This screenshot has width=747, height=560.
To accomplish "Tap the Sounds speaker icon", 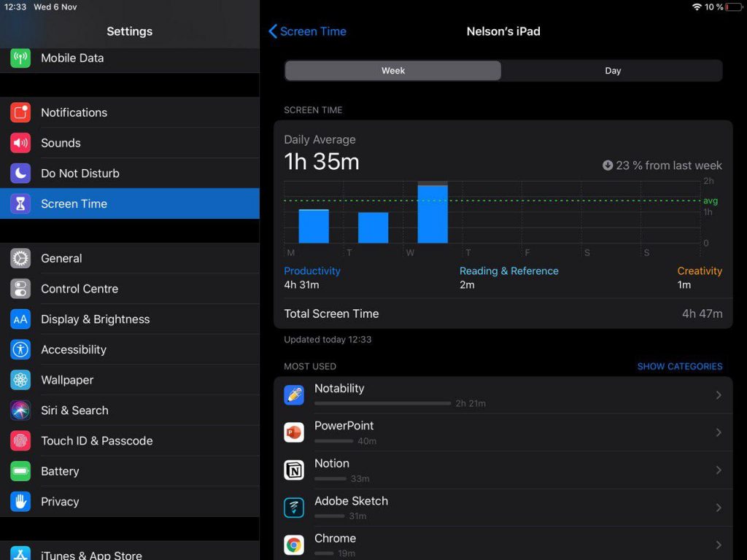I will point(20,143).
